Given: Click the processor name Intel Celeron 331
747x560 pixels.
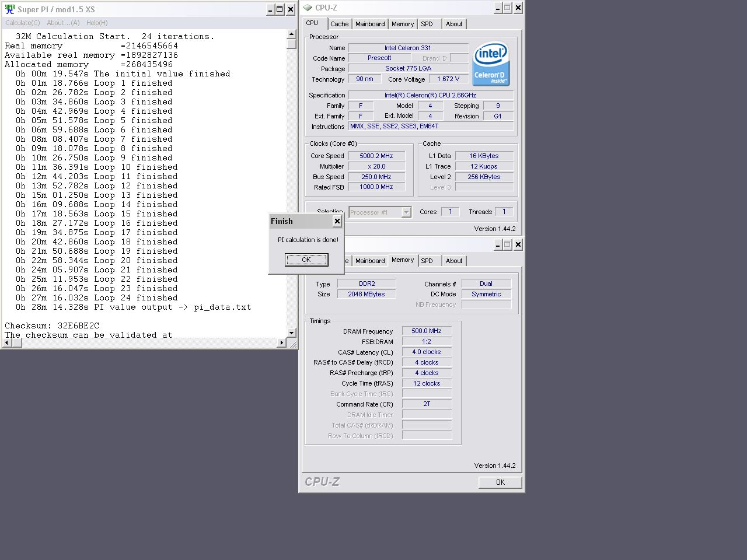Looking at the screenshot, I should pos(408,48).
